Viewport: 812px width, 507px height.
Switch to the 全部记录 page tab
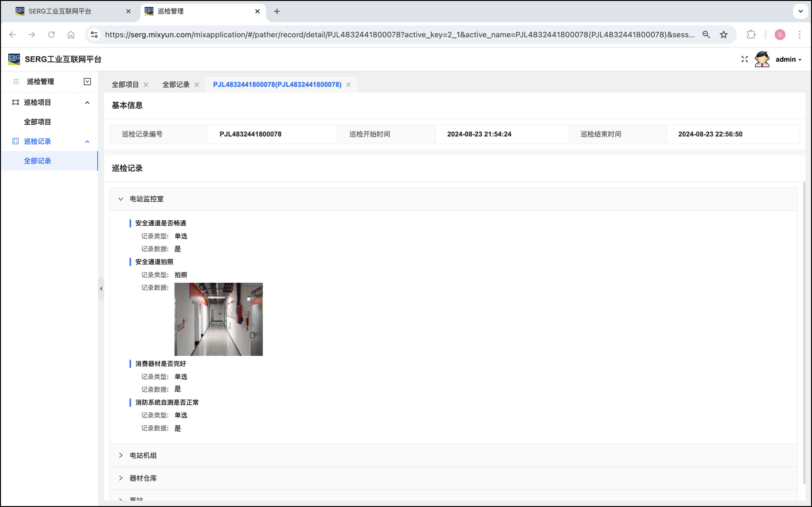(176, 85)
